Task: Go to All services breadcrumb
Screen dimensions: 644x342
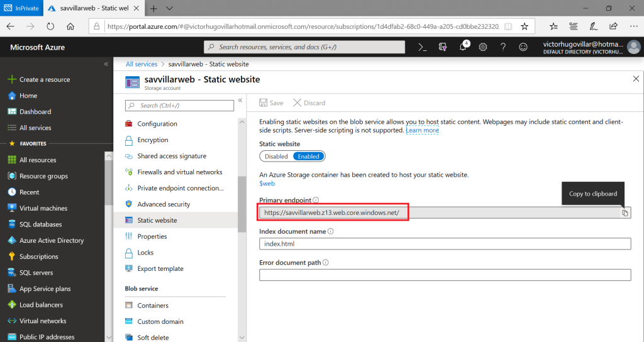Action: pyautogui.click(x=142, y=64)
